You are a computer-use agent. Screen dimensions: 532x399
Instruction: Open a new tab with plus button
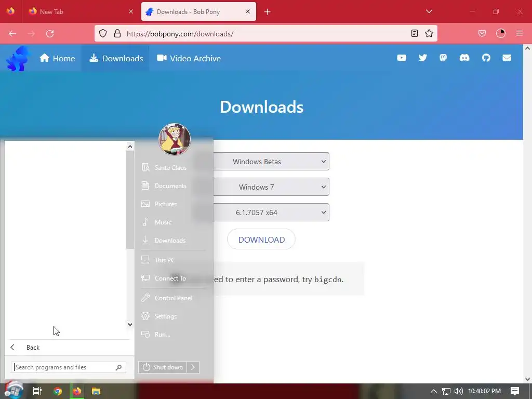click(268, 12)
